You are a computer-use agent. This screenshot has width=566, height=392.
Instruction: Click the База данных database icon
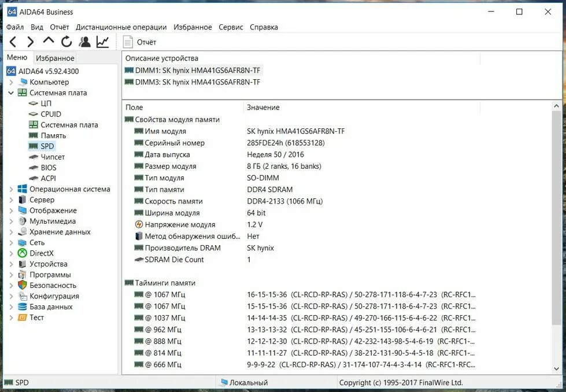(23, 307)
